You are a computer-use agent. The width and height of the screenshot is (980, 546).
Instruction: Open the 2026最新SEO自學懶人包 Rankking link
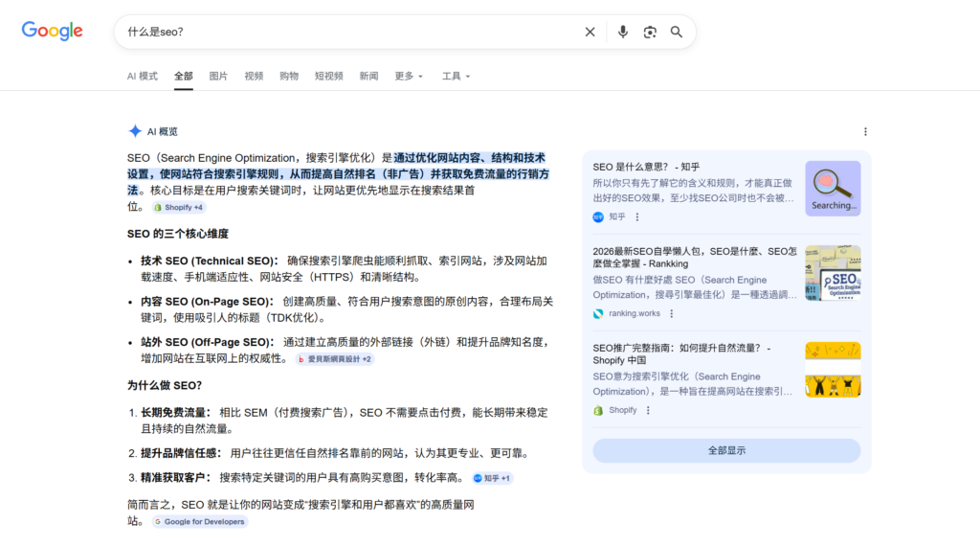tap(695, 257)
